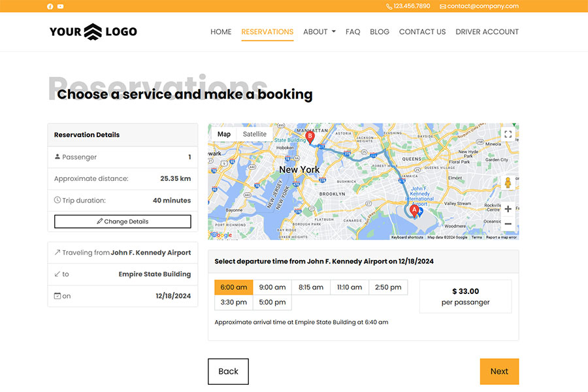Zoom in the map with plus button
The width and height of the screenshot is (588, 392).
pos(508,209)
